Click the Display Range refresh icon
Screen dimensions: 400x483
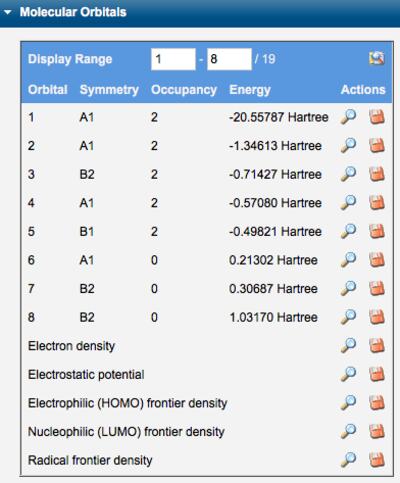click(x=377, y=59)
